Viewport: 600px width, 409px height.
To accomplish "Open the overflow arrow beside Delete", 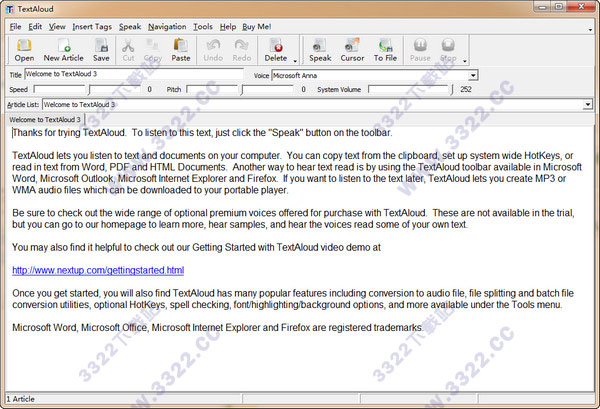I will click(x=295, y=61).
